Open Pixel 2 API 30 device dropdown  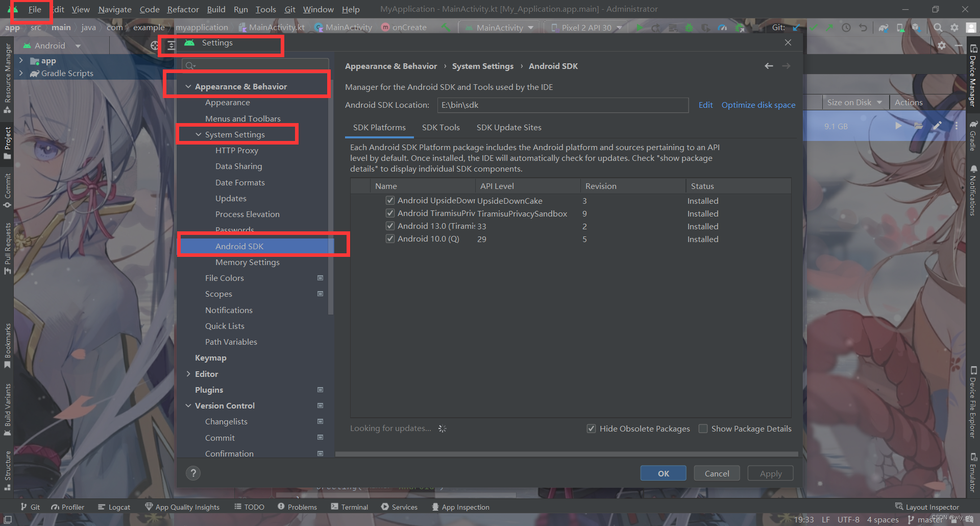pyautogui.click(x=586, y=28)
